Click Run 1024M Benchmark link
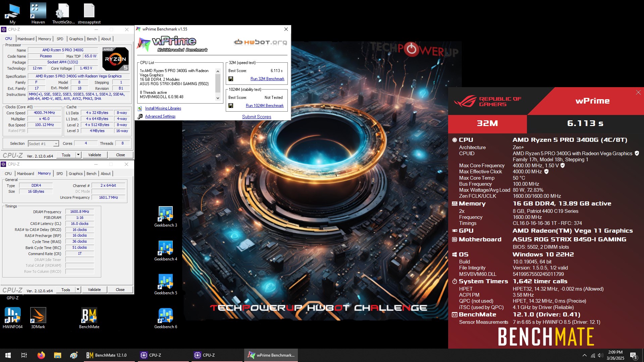Image resolution: width=644 pixels, height=362 pixels. (x=265, y=106)
